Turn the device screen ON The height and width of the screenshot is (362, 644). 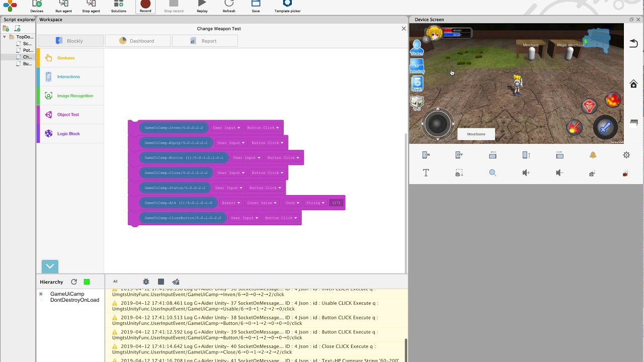pyautogui.click(x=426, y=155)
